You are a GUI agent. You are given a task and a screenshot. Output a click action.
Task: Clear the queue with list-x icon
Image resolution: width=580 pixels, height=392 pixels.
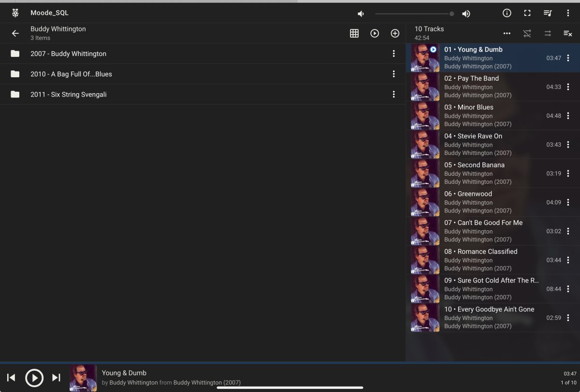568,33
